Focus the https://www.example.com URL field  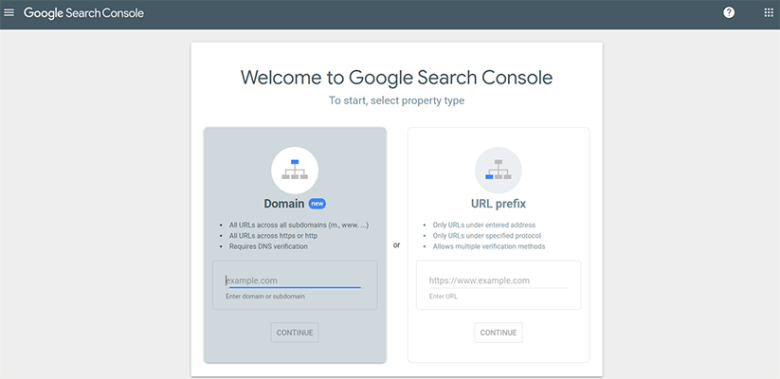coord(498,281)
